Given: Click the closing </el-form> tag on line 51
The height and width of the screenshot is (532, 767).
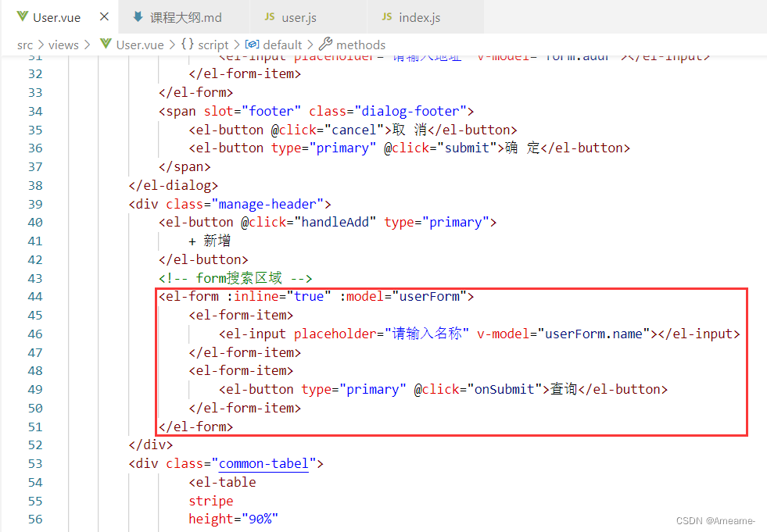Looking at the screenshot, I should [195, 427].
